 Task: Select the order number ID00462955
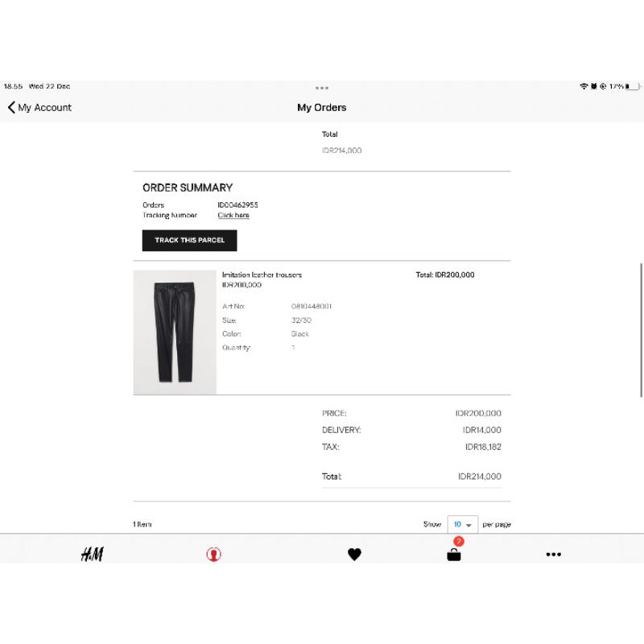tap(237, 204)
